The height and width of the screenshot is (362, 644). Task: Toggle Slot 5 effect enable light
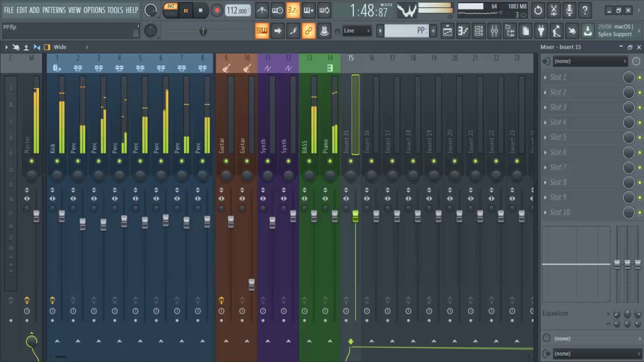[x=639, y=137]
